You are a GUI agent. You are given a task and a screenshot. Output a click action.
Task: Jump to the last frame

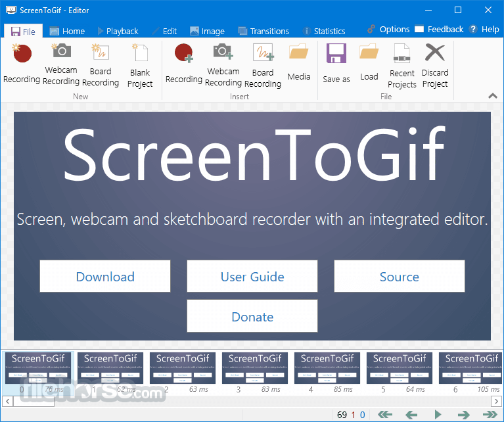tap(490, 415)
